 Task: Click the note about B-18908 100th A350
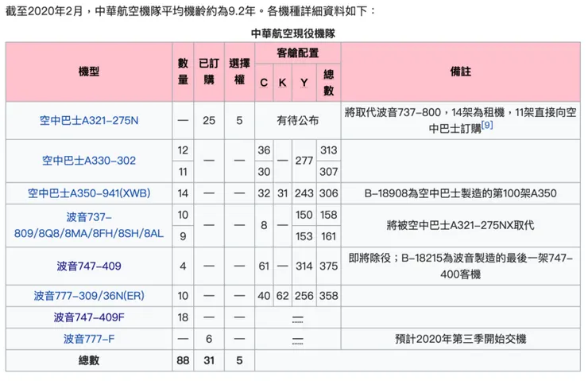(461, 193)
